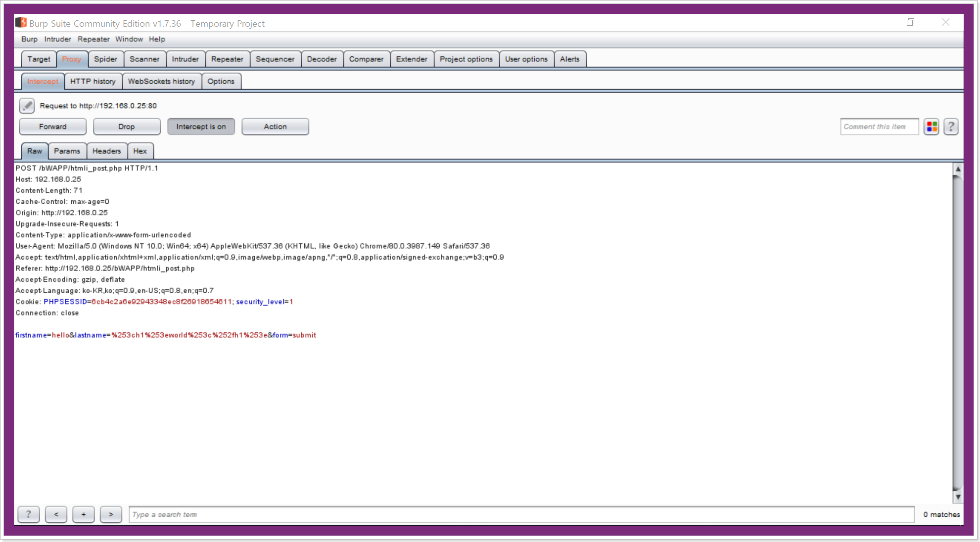This screenshot has width=980, height=542.
Task: Open the Burp menu
Action: click(29, 39)
